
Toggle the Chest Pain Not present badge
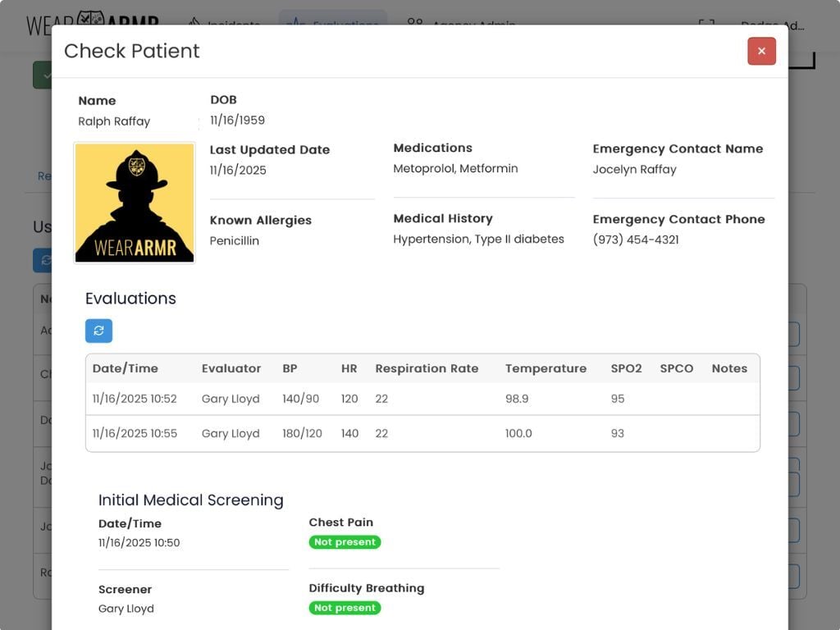[x=345, y=542]
